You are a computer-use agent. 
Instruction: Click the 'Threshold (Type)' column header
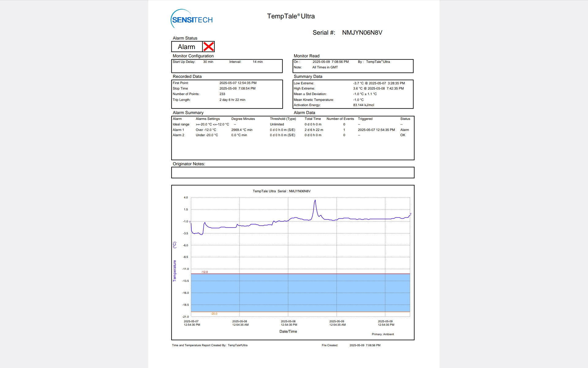(x=283, y=119)
